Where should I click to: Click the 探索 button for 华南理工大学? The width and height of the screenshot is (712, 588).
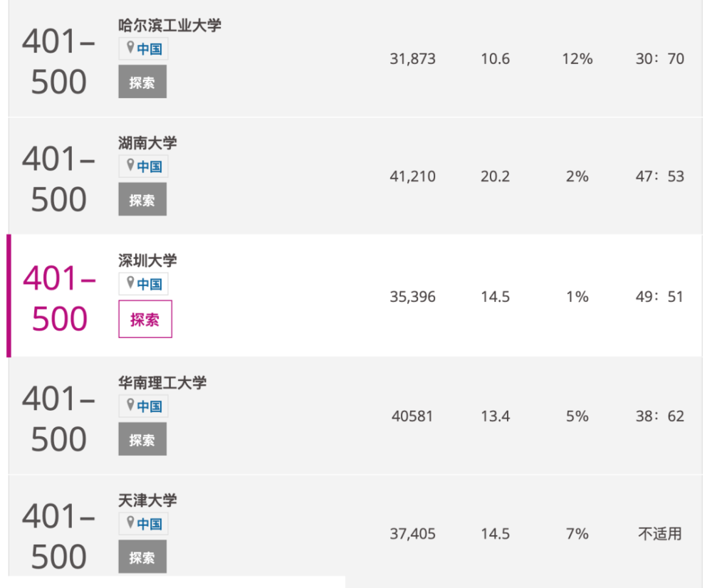pyautogui.click(x=142, y=439)
